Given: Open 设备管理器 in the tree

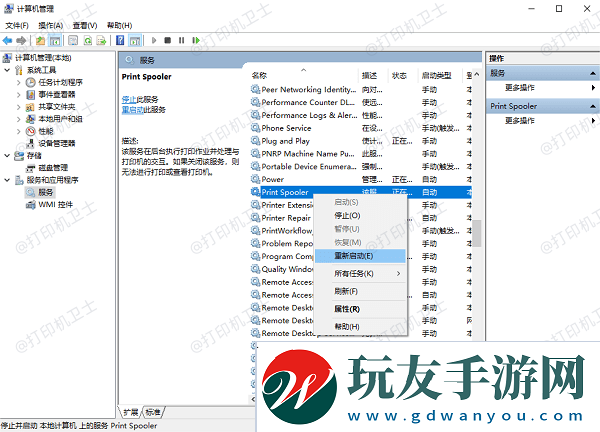Looking at the screenshot, I should [x=57, y=143].
